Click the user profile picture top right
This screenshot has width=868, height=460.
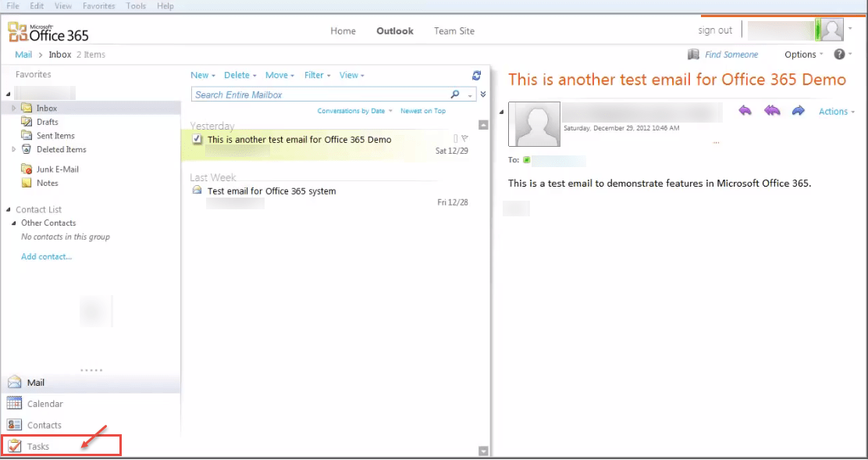(831, 30)
